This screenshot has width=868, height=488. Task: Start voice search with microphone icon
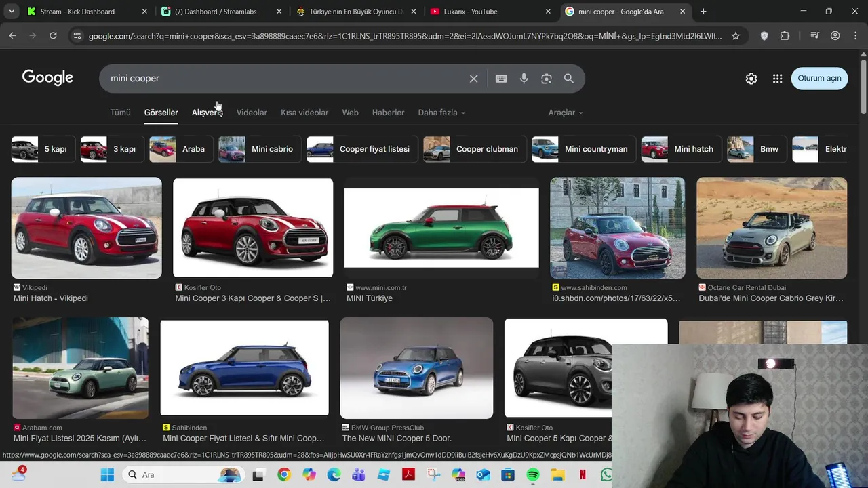coord(524,79)
